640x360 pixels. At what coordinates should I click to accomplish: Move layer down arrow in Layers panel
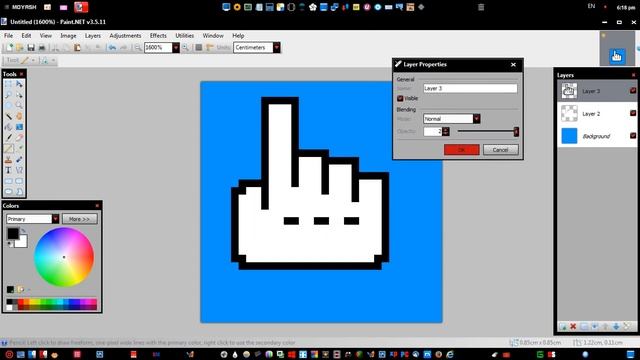616,326
